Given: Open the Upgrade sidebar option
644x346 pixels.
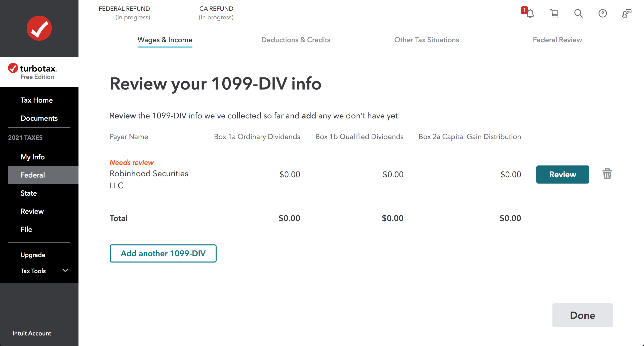Looking at the screenshot, I should [x=33, y=255].
